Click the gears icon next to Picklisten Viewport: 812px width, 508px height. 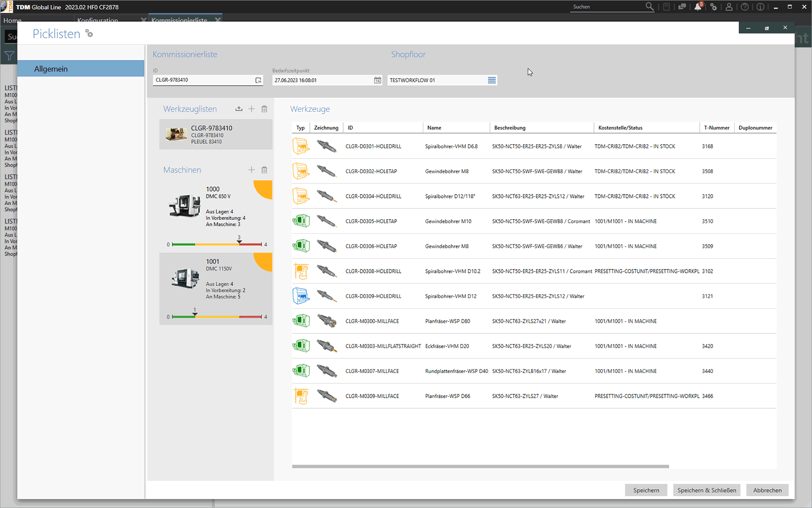(89, 33)
